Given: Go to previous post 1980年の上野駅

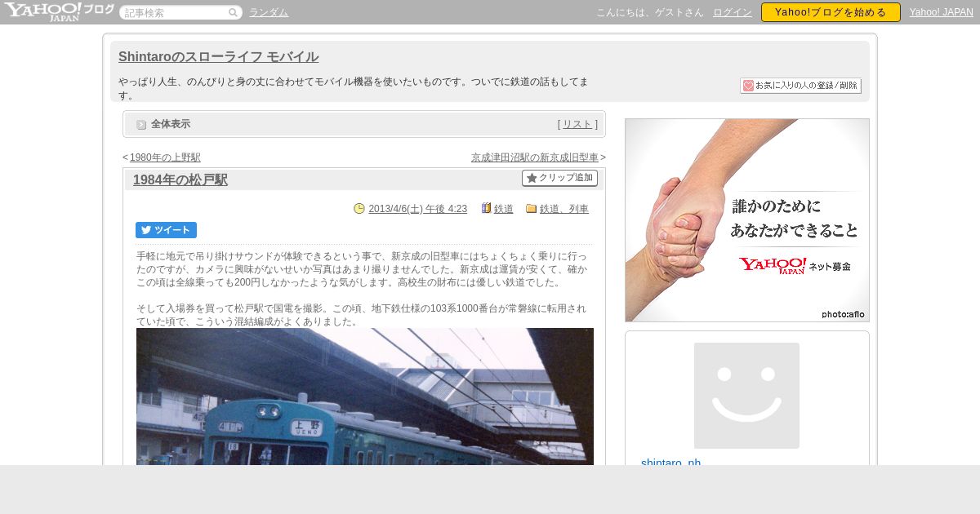Looking at the screenshot, I should (165, 157).
